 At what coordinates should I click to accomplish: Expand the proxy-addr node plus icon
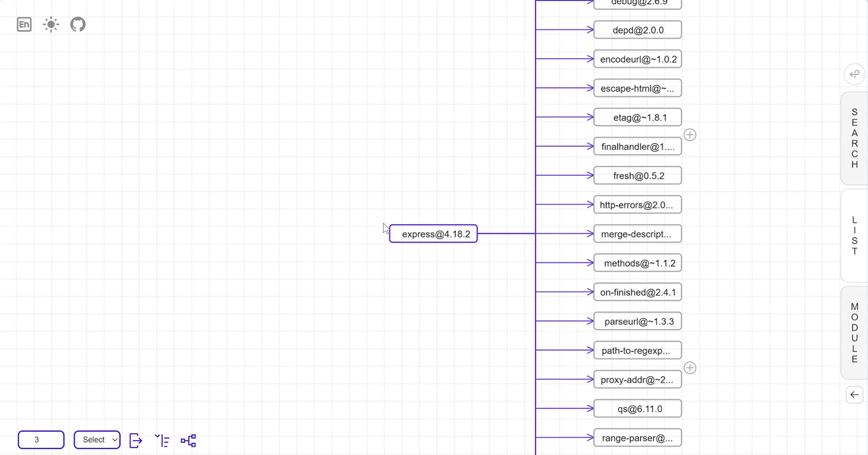pos(690,368)
